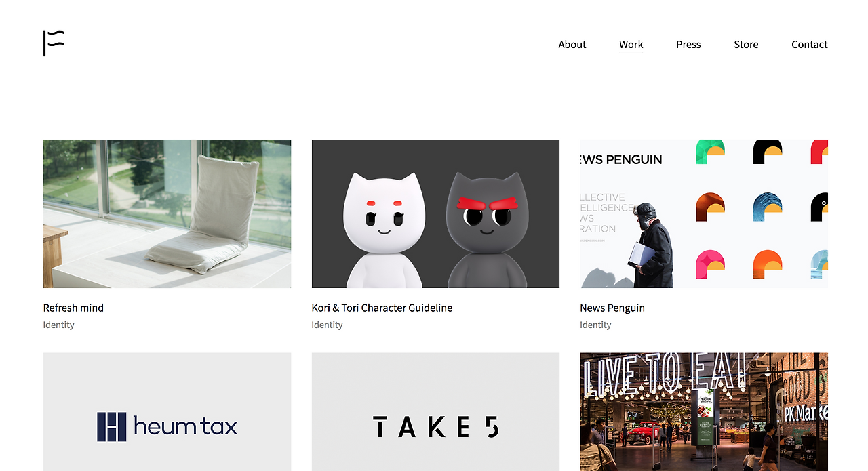
Task: Open the Store link
Action: [x=746, y=45]
